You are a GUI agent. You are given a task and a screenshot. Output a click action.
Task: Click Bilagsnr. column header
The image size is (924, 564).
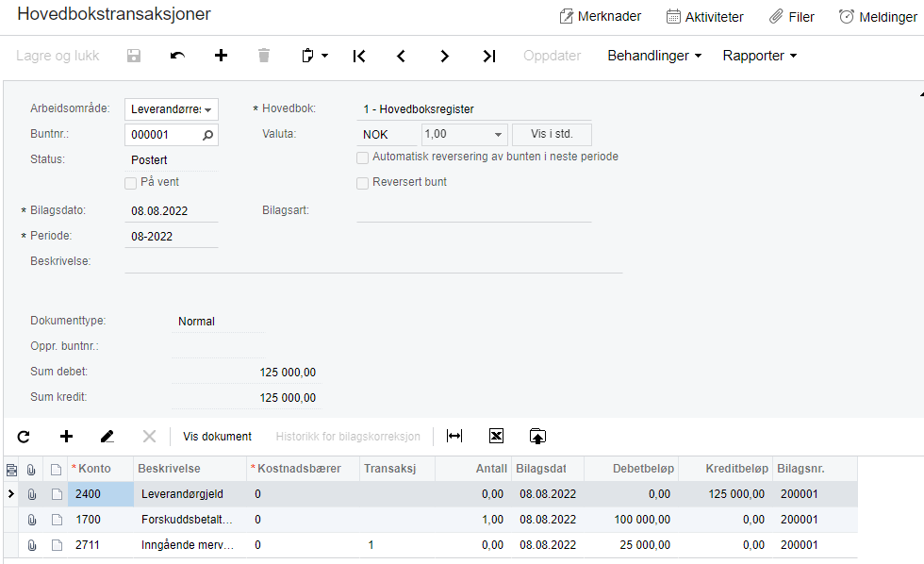[815, 469]
